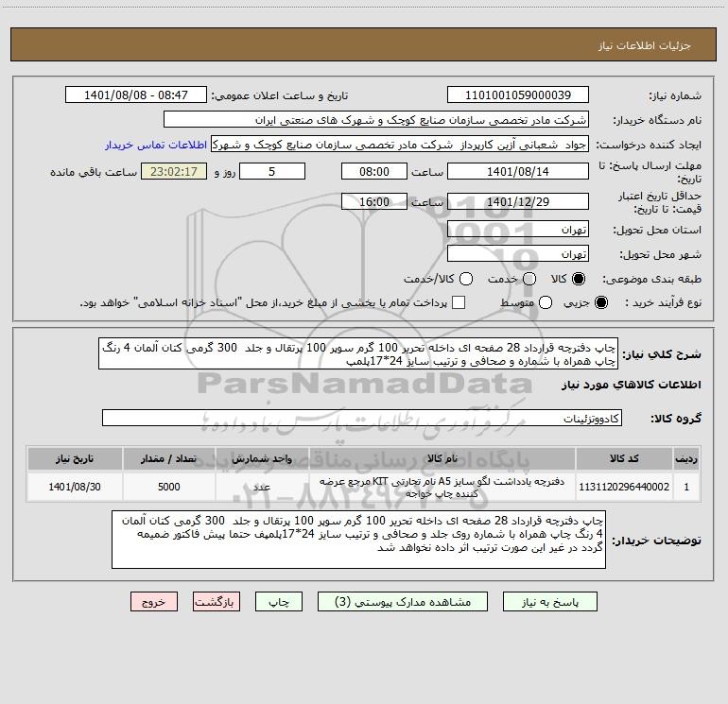This screenshot has height=704, width=728.
Task: Click the بازگشت back button
Action: point(217,601)
